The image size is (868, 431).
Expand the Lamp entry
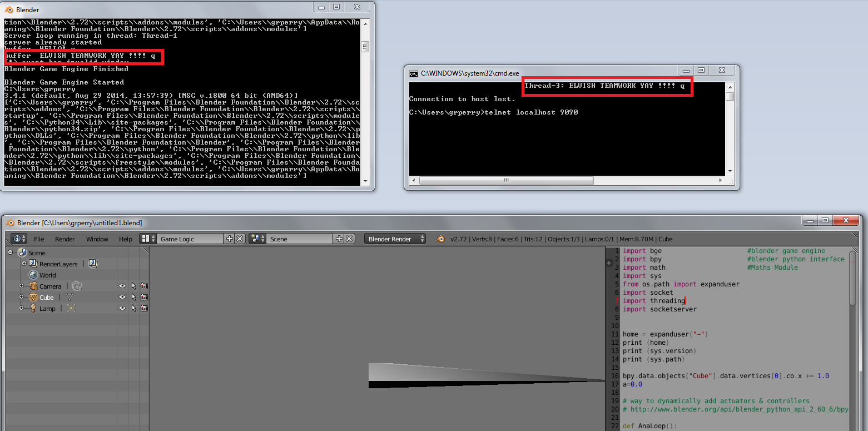22,308
